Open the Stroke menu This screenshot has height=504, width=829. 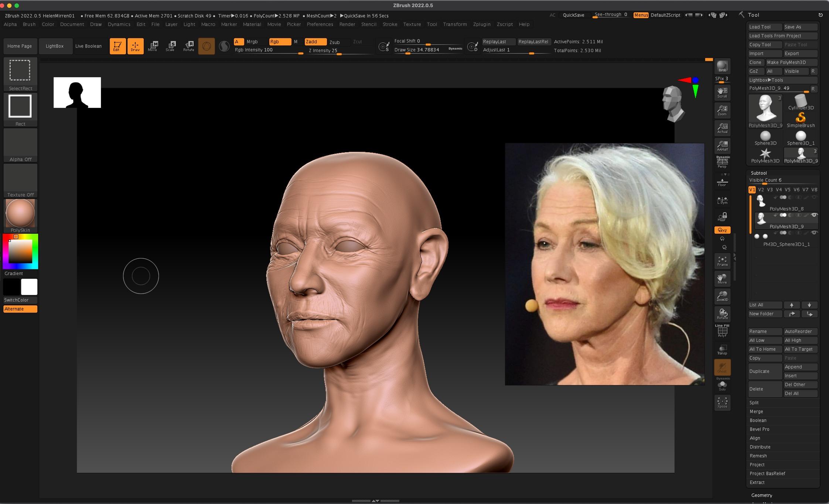point(390,24)
